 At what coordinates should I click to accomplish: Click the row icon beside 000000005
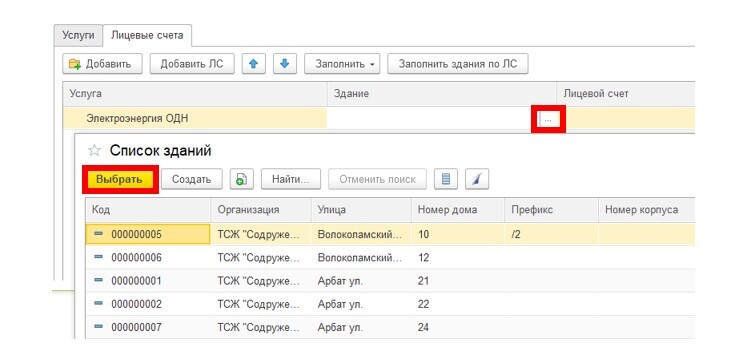[x=99, y=234]
